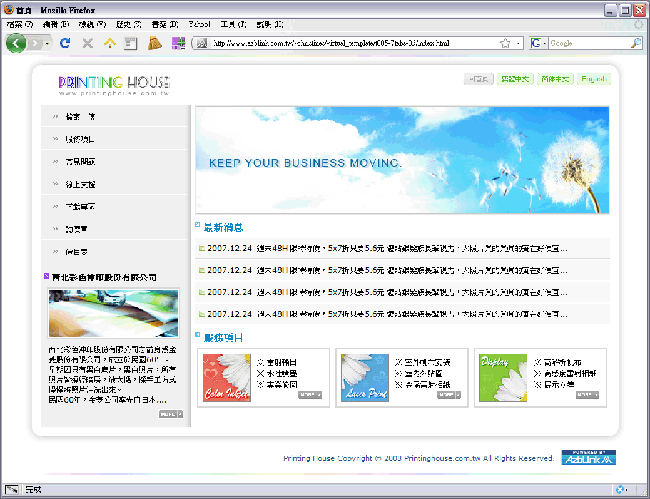Click the Printing House logo

[114, 83]
